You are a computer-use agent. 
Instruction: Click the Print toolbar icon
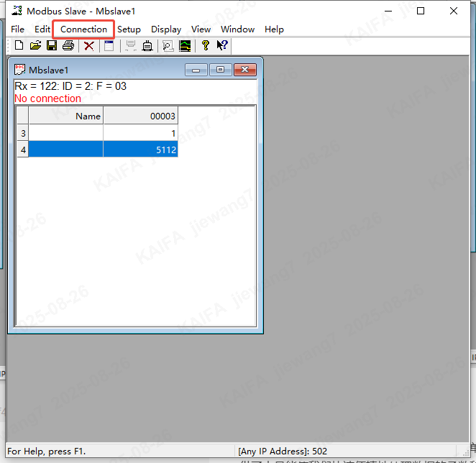pyautogui.click(x=68, y=45)
